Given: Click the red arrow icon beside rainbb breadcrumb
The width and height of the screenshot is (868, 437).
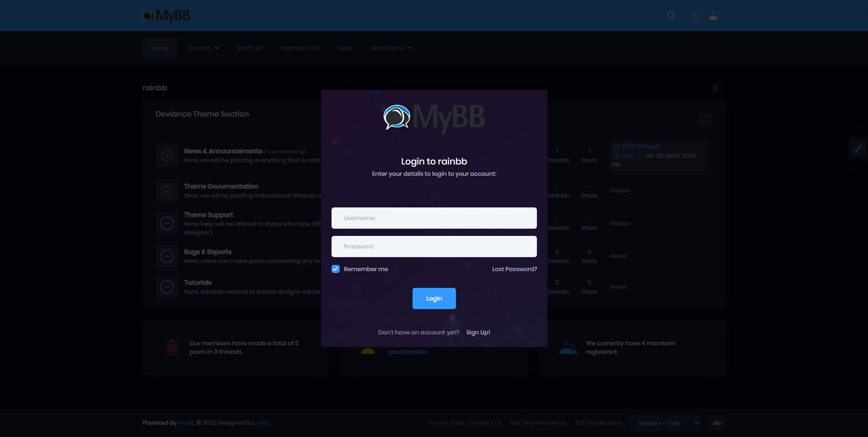Looking at the screenshot, I should [716, 88].
